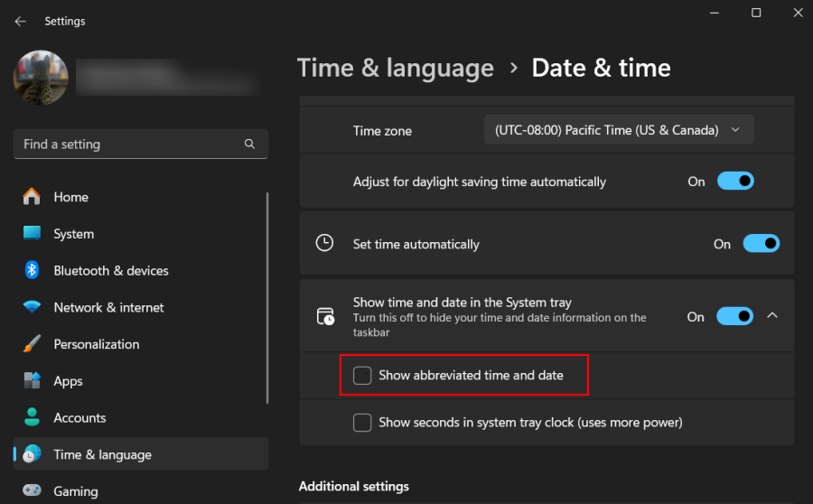Collapse the System tray time section
Image resolution: width=813 pixels, height=504 pixels.
(772, 315)
